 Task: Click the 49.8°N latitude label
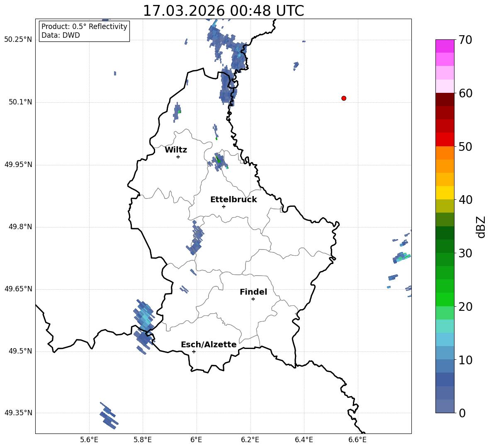tap(20, 227)
